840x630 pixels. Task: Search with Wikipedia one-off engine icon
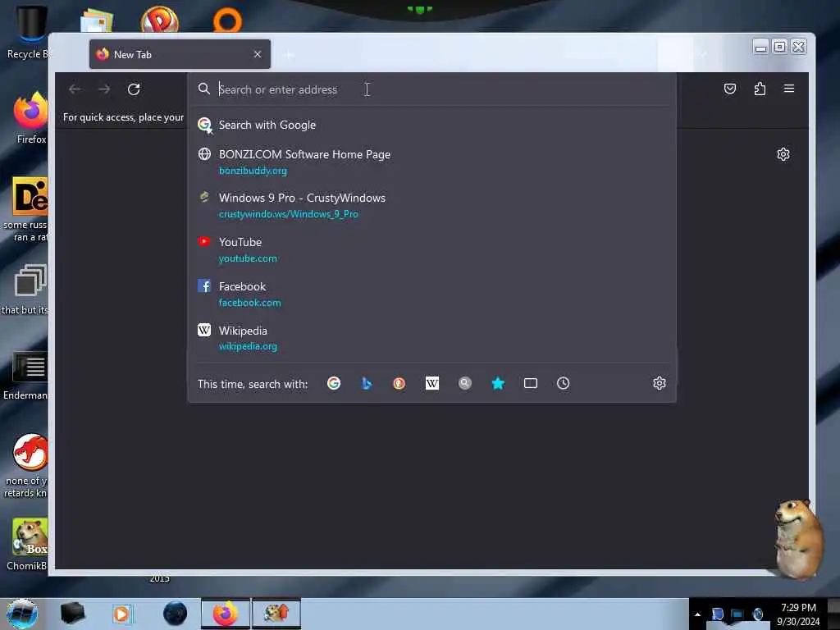tap(431, 383)
